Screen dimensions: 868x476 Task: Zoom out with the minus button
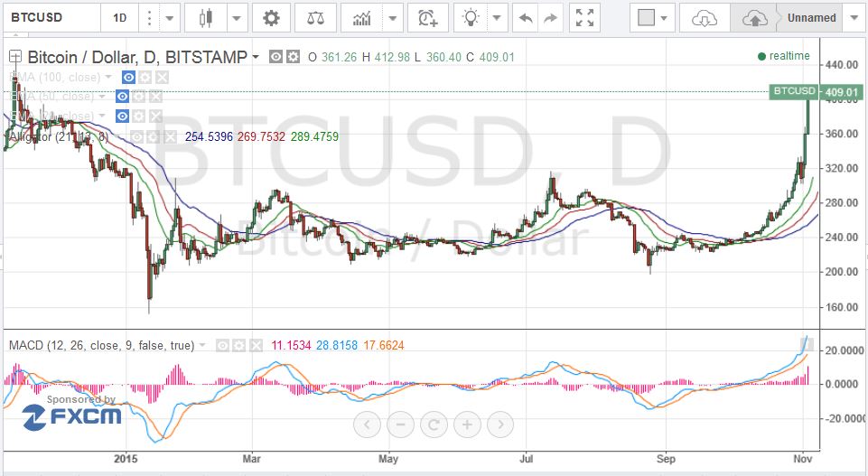coord(401,425)
